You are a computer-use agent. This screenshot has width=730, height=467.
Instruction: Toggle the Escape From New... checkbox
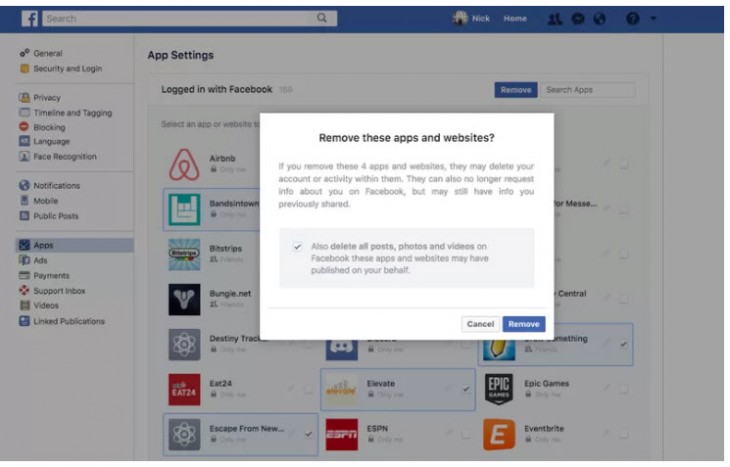[x=309, y=434]
